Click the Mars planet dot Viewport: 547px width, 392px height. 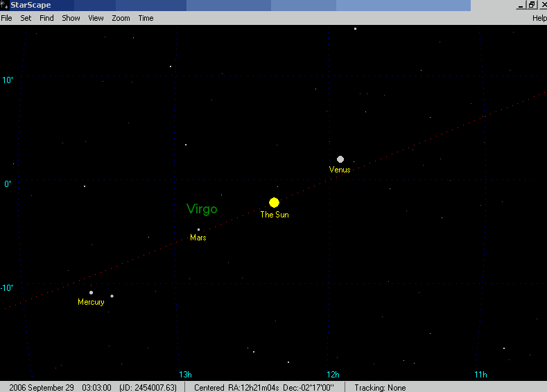click(198, 230)
